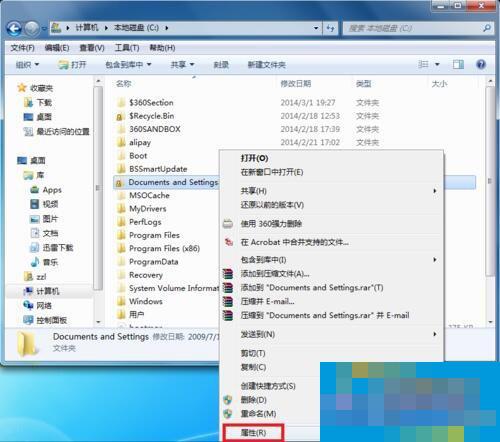Click the 刻录 toolbar button
Viewport: 500px width, 442px height.
pyautogui.click(x=221, y=65)
